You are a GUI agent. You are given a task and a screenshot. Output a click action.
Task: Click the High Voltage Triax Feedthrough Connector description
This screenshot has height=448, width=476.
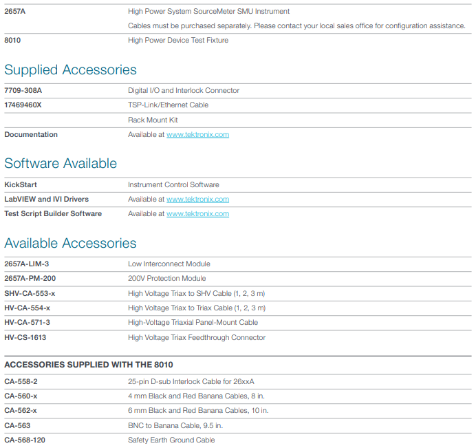coord(197,338)
